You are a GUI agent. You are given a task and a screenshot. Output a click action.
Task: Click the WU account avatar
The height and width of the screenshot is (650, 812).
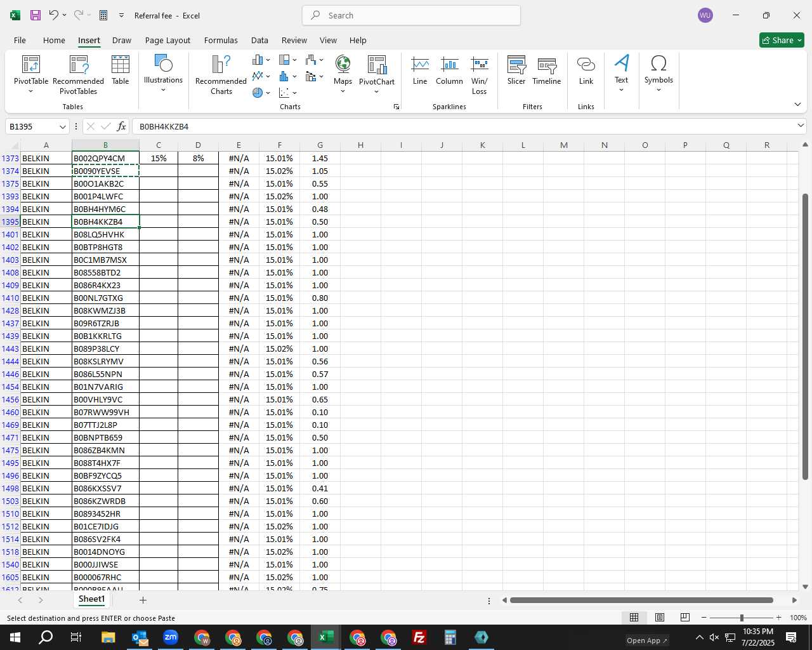click(x=705, y=15)
